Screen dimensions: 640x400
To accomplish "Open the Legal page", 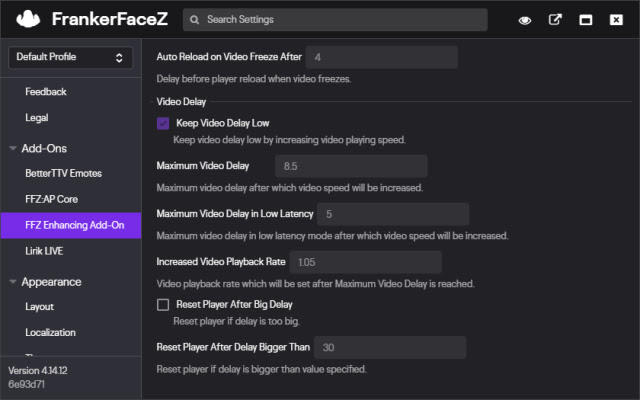I will [37, 117].
